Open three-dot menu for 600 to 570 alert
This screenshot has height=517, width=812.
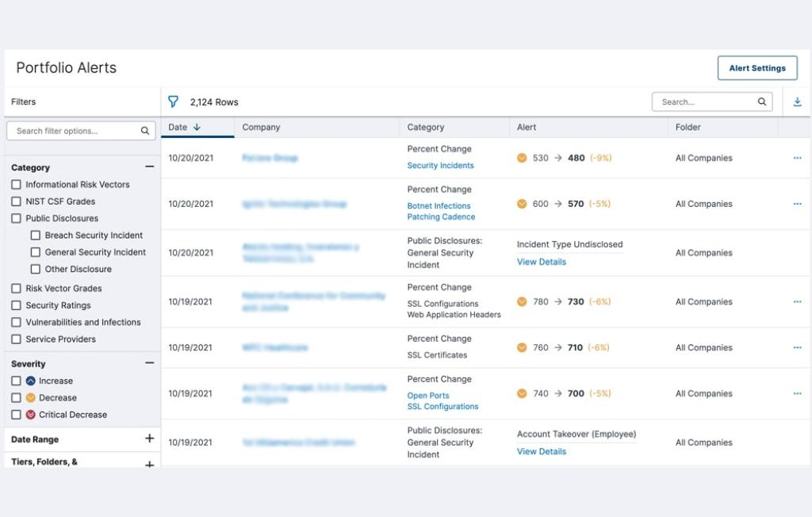coord(797,204)
